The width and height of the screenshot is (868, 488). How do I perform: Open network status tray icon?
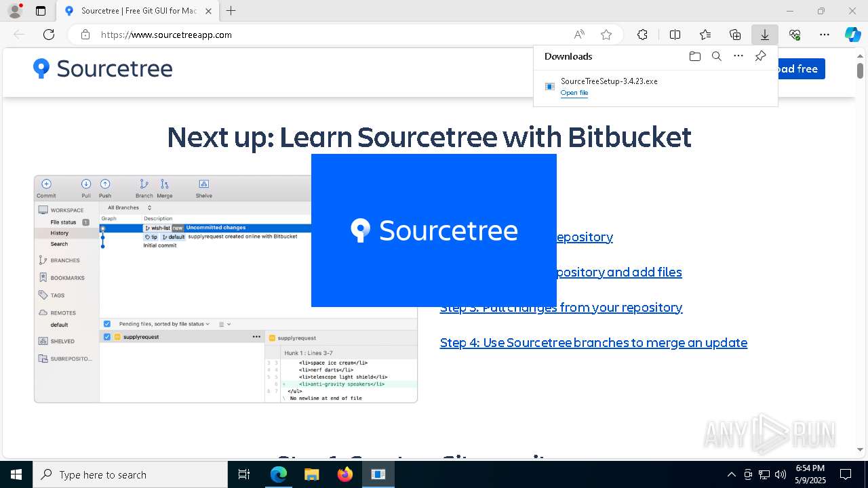pyautogui.click(x=764, y=474)
